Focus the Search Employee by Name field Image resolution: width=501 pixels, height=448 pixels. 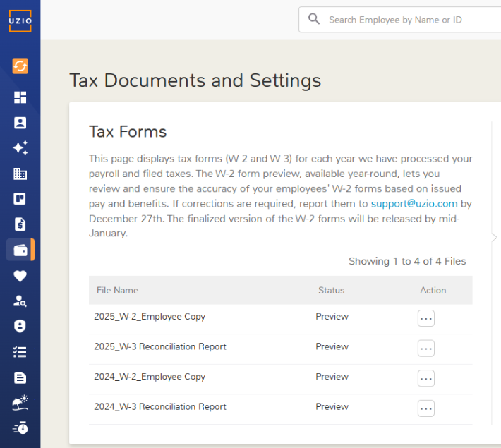(x=399, y=20)
